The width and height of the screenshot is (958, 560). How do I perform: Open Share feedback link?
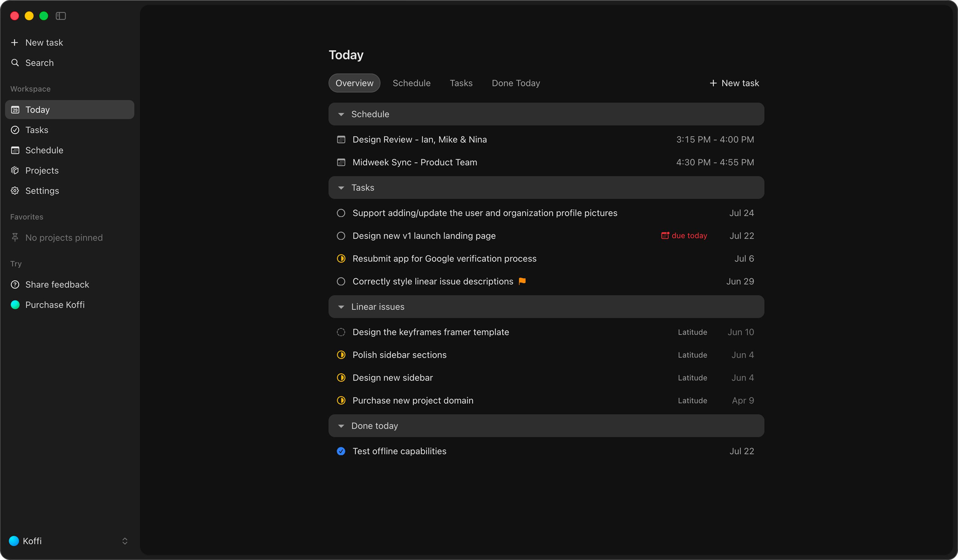[57, 284]
